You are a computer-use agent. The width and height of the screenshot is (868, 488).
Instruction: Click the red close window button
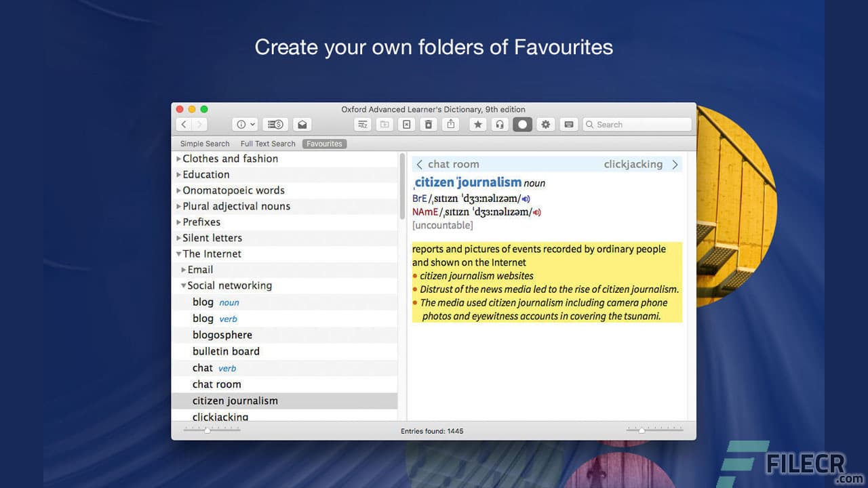[x=180, y=109]
